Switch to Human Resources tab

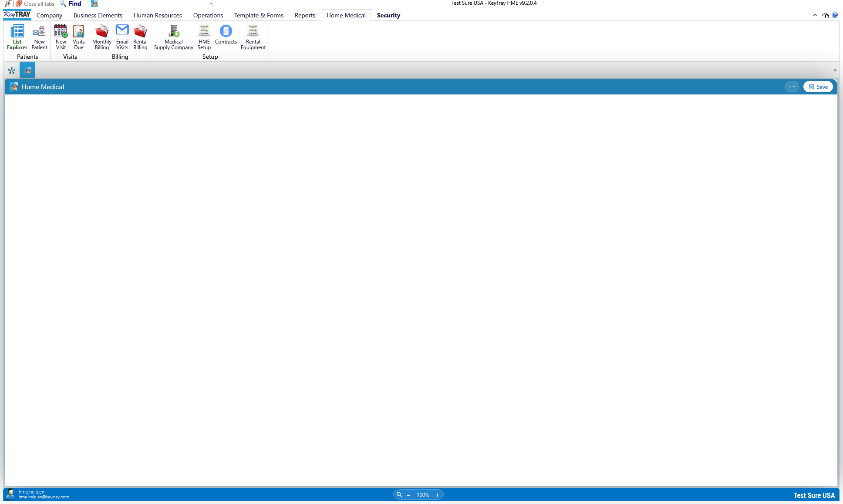click(158, 15)
